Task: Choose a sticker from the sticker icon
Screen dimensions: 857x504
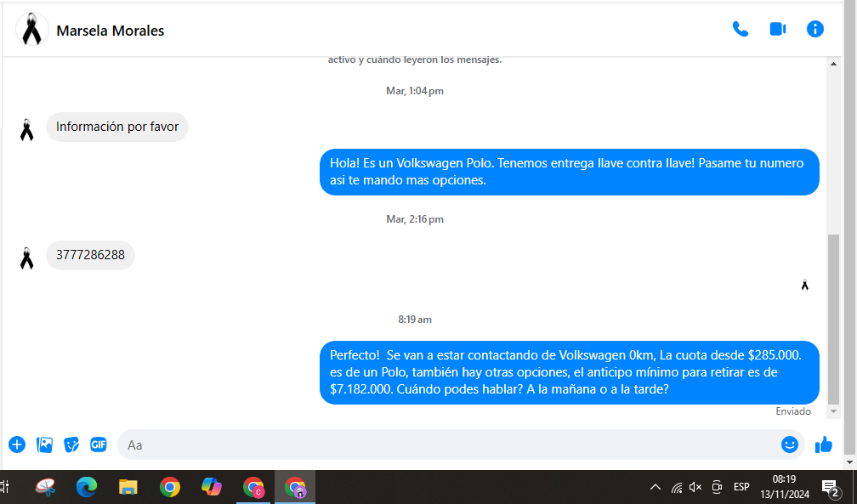Action: pyautogui.click(x=72, y=445)
